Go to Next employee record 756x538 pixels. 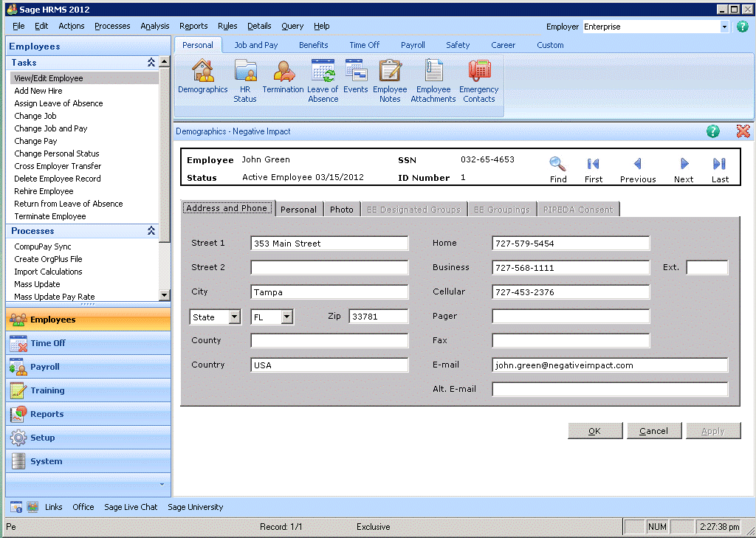tap(684, 165)
